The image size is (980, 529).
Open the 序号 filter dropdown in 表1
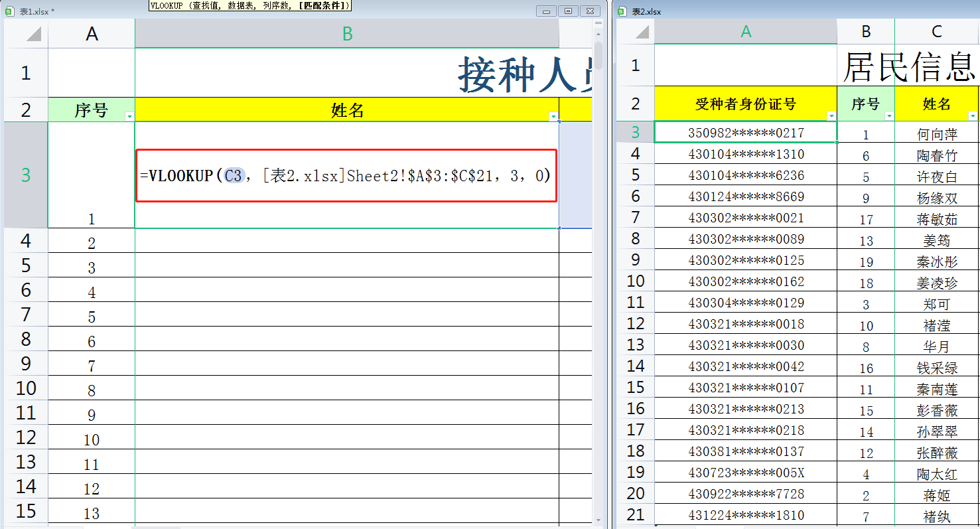[128, 116]
